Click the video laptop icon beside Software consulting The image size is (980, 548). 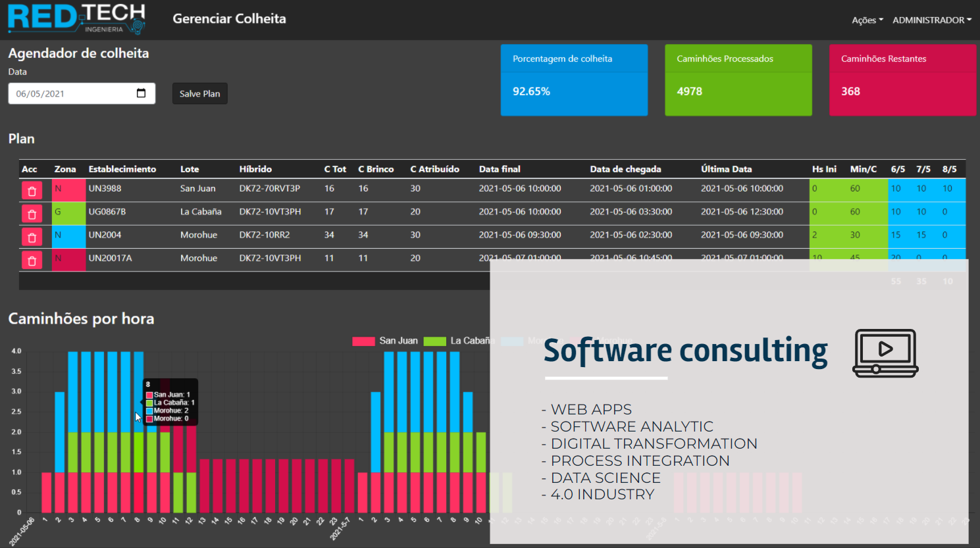(x=885, y=353)
